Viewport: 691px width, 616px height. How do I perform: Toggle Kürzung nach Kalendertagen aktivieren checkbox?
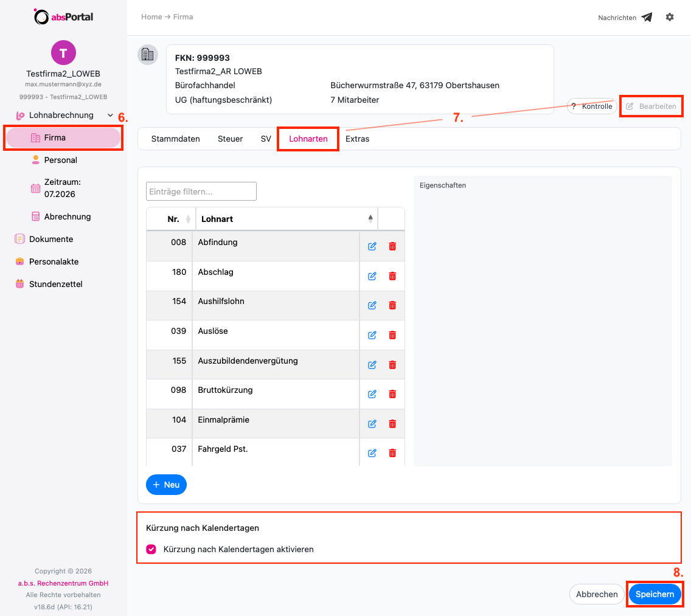[x=151, y=549]
